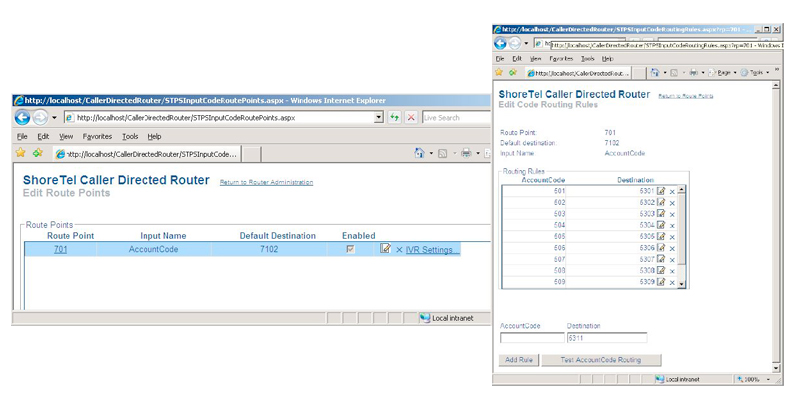Open the View menu in Route Points window
Viewport: 800px width, 400px height.
66,136
